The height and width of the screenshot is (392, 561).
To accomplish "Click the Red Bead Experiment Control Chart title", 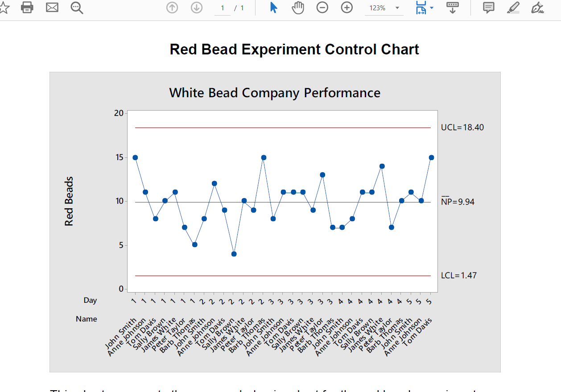I will (294, 49).
